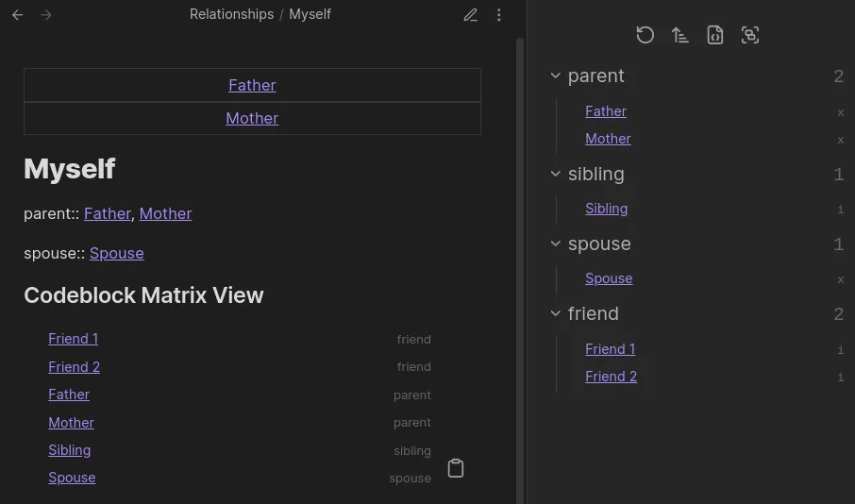
Task: Open Father link in top trail box
Action: click(252, 85)
